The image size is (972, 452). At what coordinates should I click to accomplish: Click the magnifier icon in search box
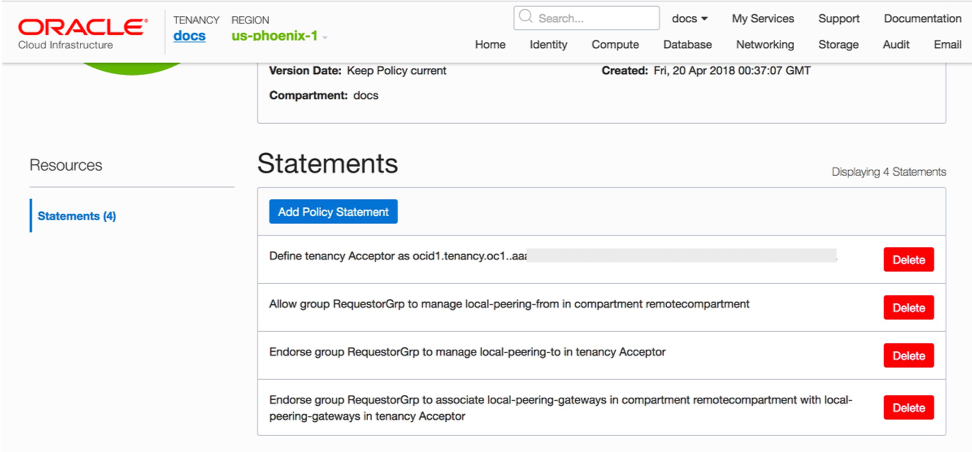click(526, 18)
